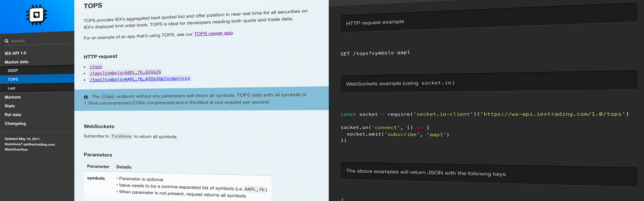Viewport: 644px width, 201px height.
Task: Open the Ref data sidebar section
Action: pyautogui.click(x=13, y=115)
